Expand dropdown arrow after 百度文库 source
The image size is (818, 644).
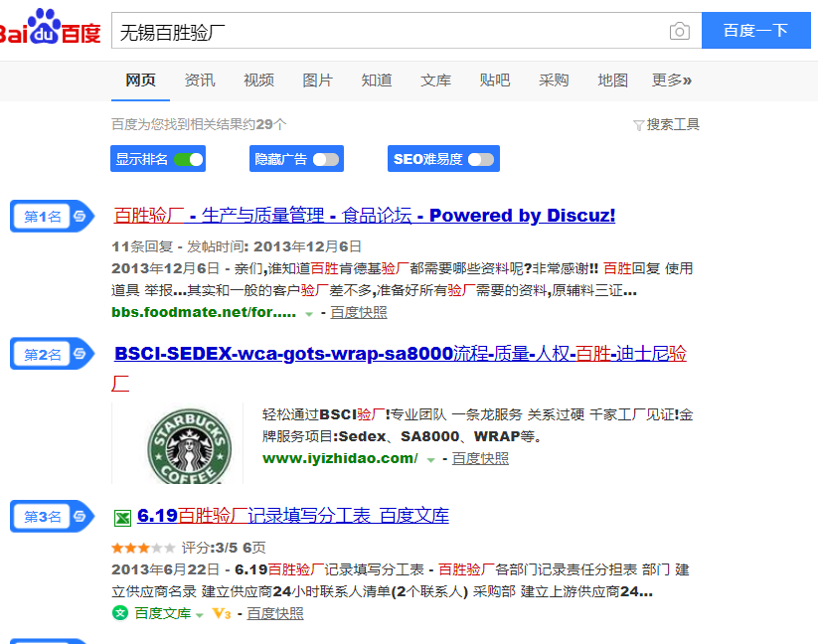click(x=200, y=615)
